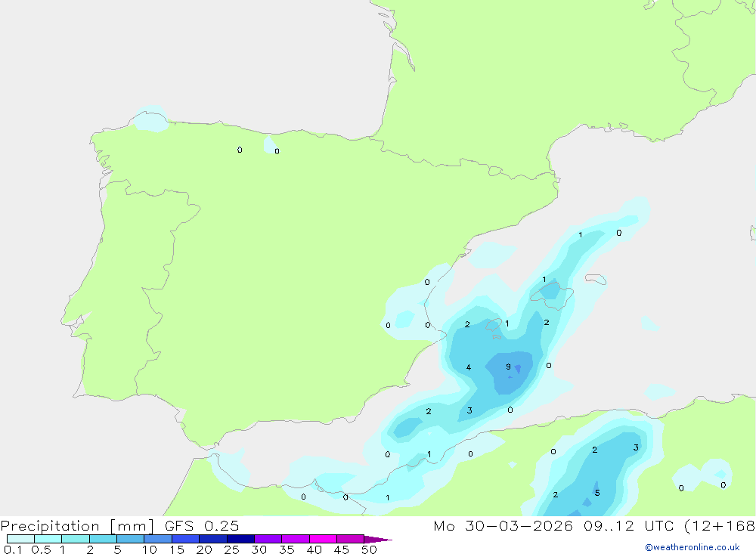Click the 1–2 mm legend color swatch

coord(76,539)
